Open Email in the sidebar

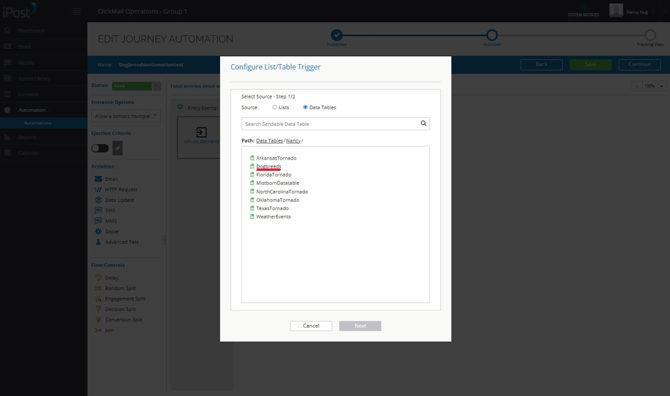(x=24, y=47)
